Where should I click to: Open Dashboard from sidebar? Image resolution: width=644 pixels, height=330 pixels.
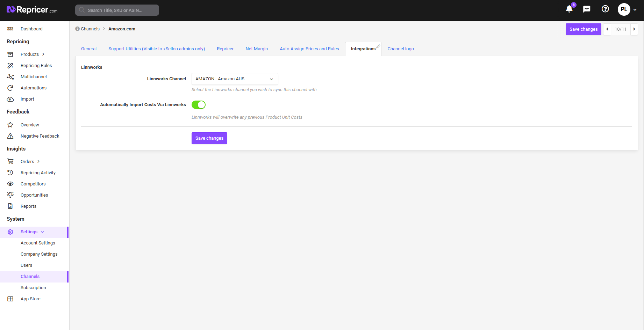click(31, 29)
